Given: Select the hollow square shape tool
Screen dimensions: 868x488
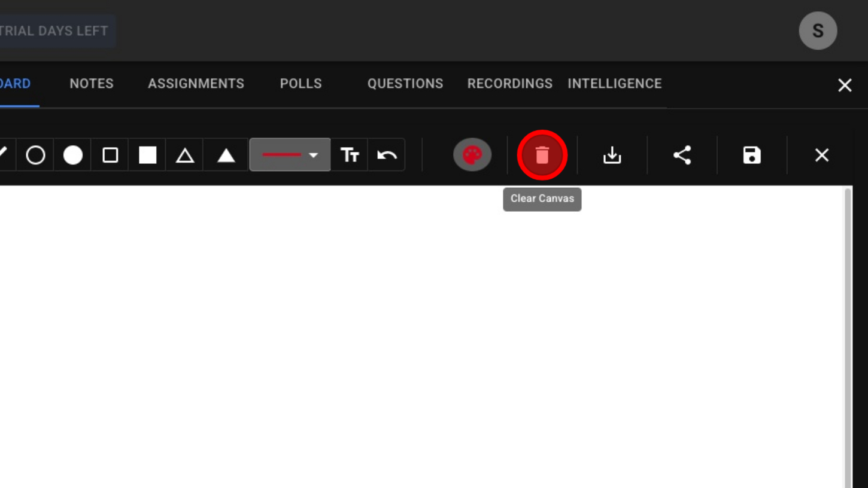Looking at the screenshot, I should tap(110, 155).
